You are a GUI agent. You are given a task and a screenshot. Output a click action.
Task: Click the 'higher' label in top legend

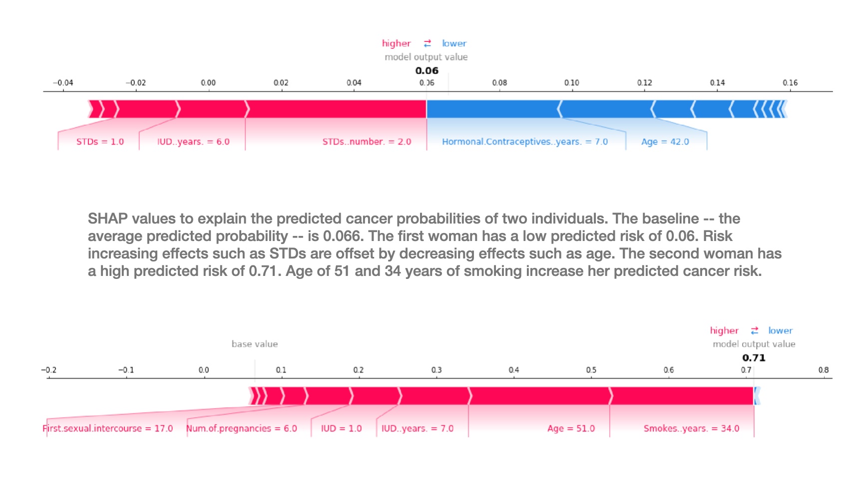tap(396, 43)
